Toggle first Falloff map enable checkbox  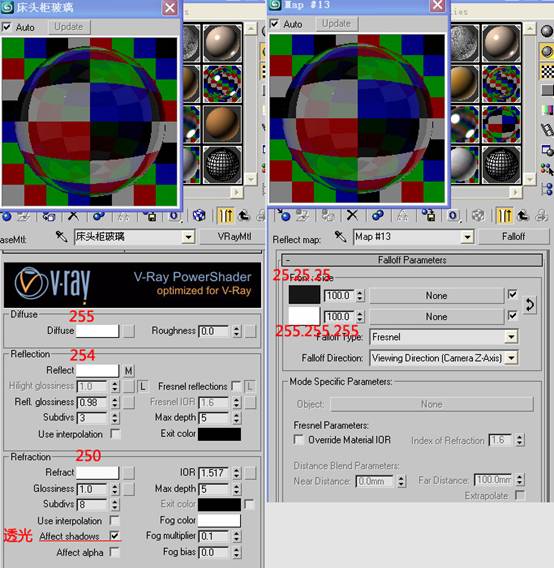[x=512, y=295]
